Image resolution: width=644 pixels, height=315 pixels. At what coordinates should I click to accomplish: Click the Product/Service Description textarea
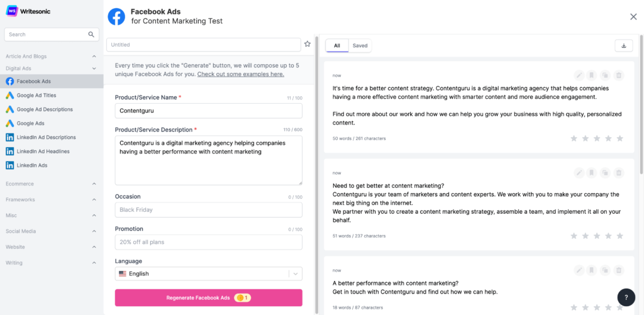pos(209,160)
